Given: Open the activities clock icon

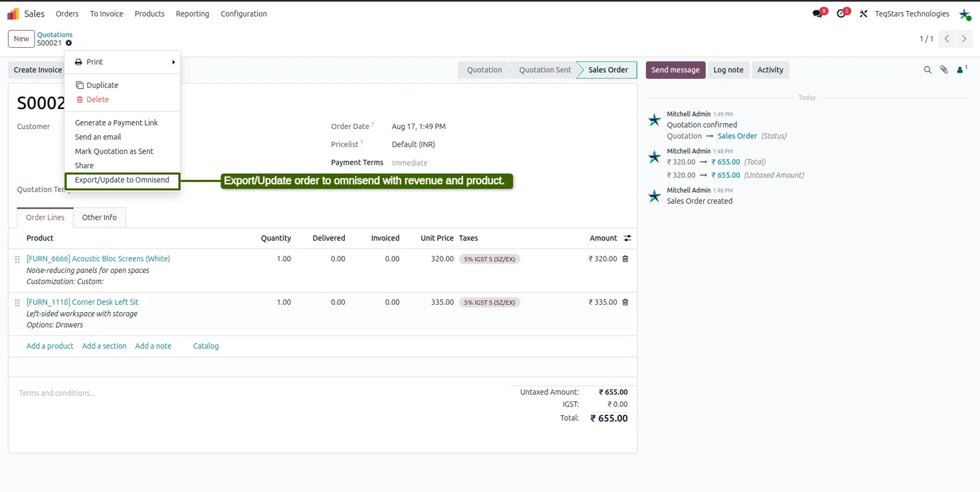Looking at the screenshot, I should tap(842, 13).
